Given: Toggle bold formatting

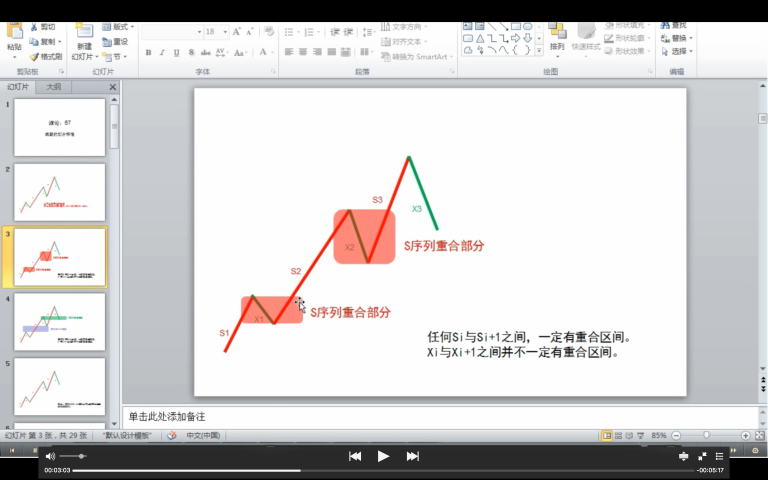Looking at the screenshot, I should coord(148,52).
